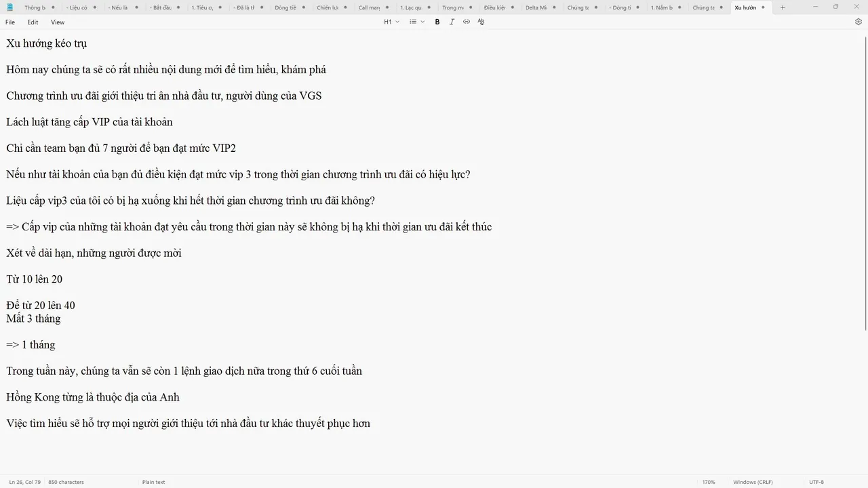
Task: Click the line 'Hồng Kong từng là thuộc địa của Anh'
Action: point(93,397)
